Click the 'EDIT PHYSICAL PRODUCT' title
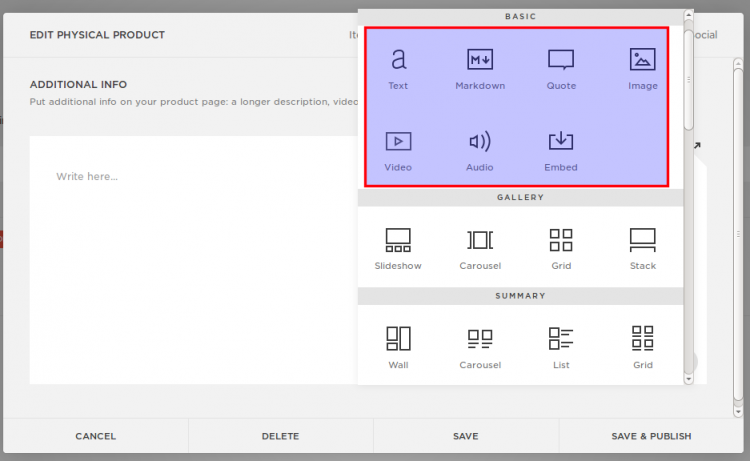The image size is (750, 461). click(97, 35)
